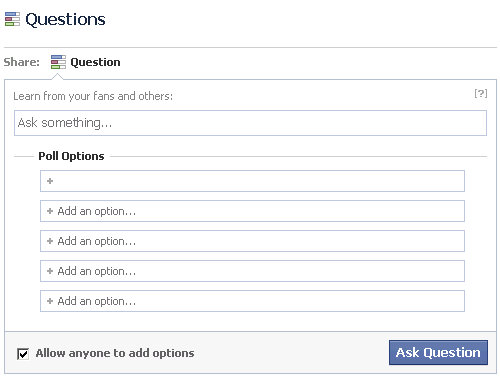This screenshot has width=500, height=380.
Task: Open the [?] help link
Action: point(481,93)
